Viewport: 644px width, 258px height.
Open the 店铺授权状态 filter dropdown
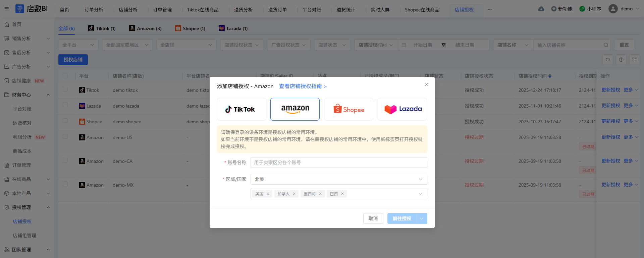point(242,45)
